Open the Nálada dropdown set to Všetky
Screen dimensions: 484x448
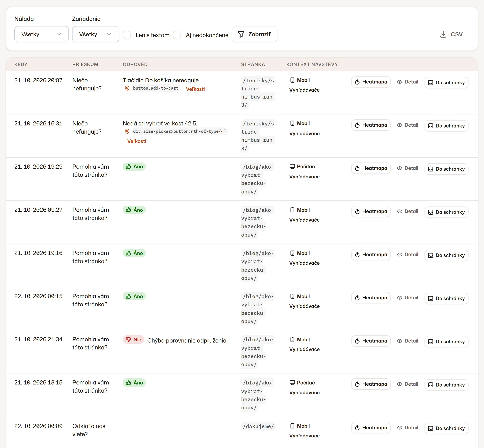[41, 34]
